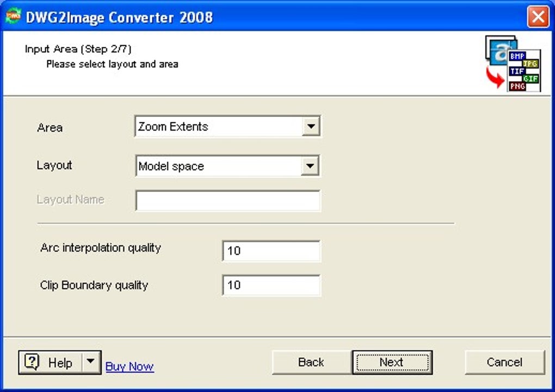
Task: Click the PNG format icon in the logo
Action: (x=517, y=86)
